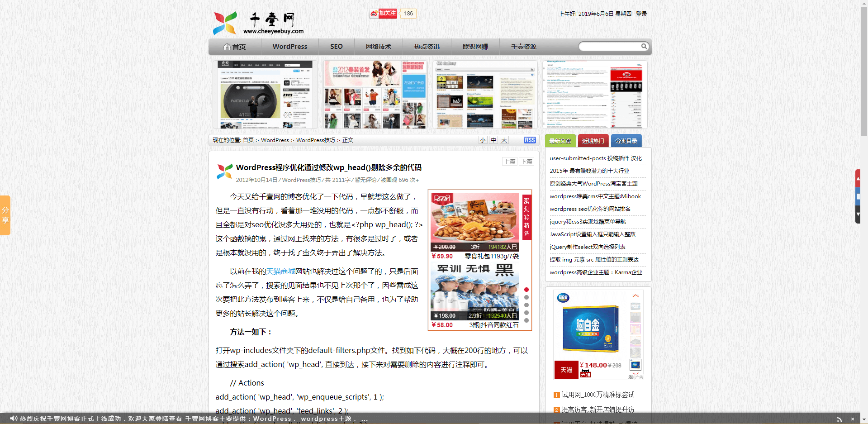
Task: Click the 登录 login link
Action: (x=641, y=14)
